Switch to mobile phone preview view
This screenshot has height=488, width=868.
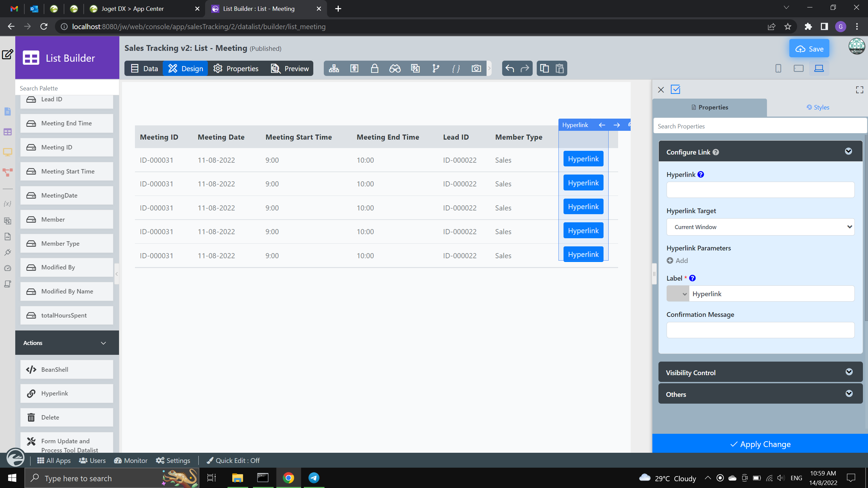(x=778, y=68)
